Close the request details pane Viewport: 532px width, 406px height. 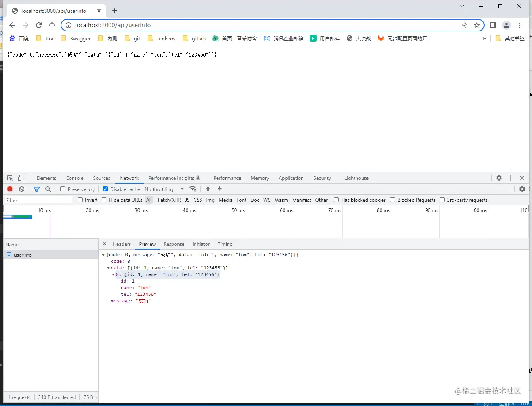click(104, 244)
